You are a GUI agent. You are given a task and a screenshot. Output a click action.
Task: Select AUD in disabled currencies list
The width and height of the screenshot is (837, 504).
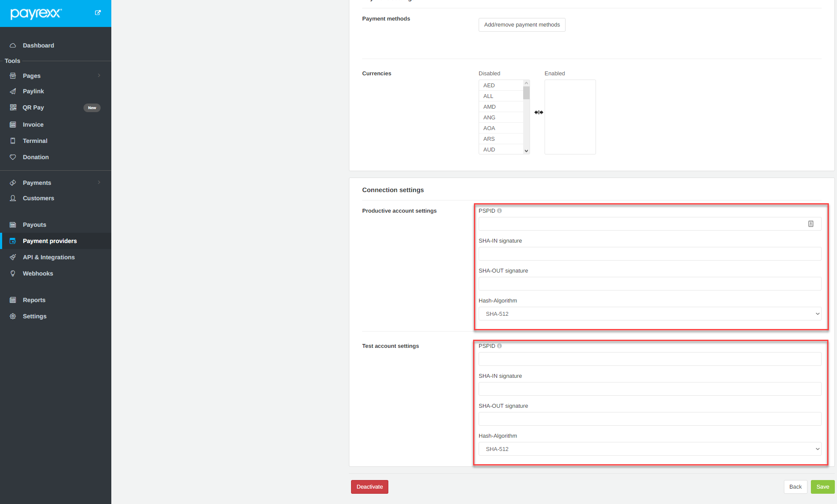tap(489, 149)
